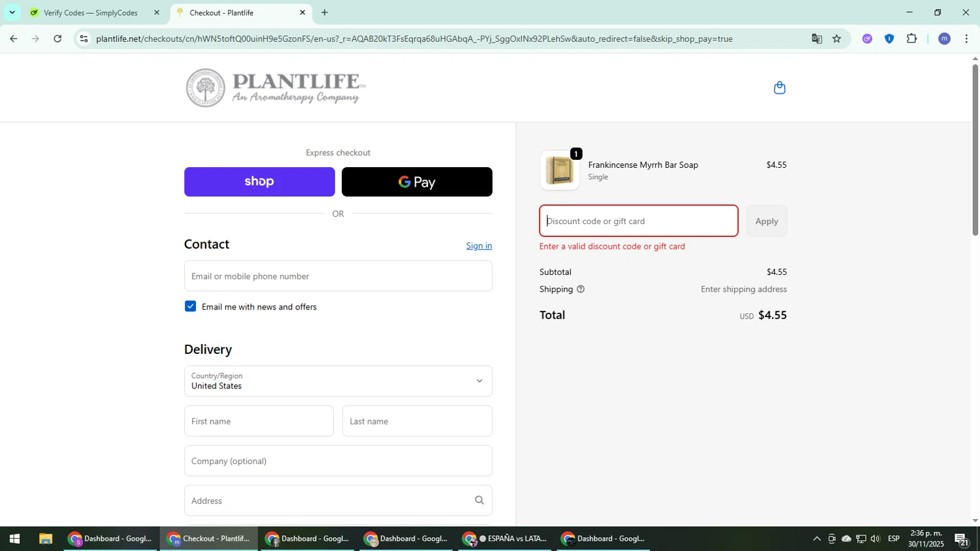Open the Checkout - Plantlife taskbar window

tap(209, 539)
